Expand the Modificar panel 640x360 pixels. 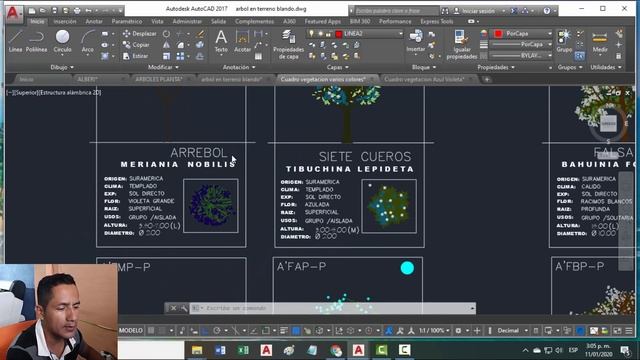click(x=163, y=67)
